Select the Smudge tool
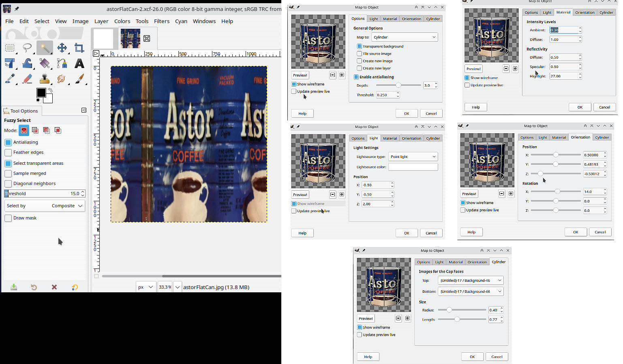 [62, 79]
